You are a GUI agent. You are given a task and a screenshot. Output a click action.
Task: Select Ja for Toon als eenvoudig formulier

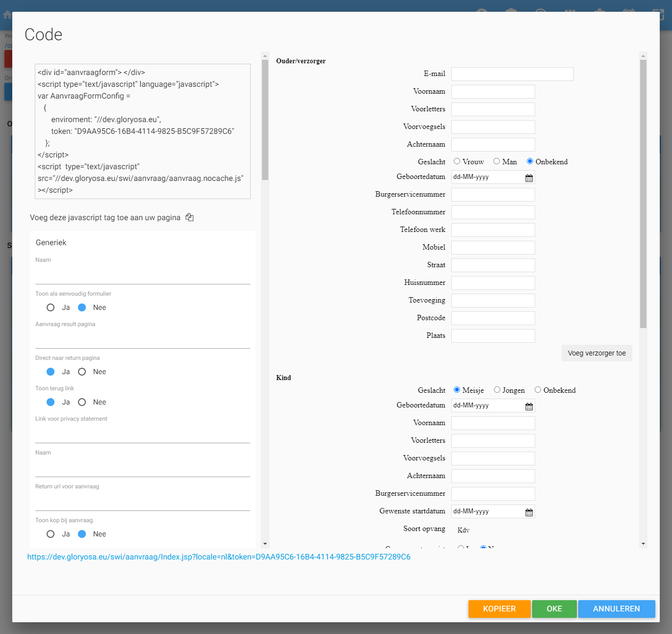click(51, 307)
